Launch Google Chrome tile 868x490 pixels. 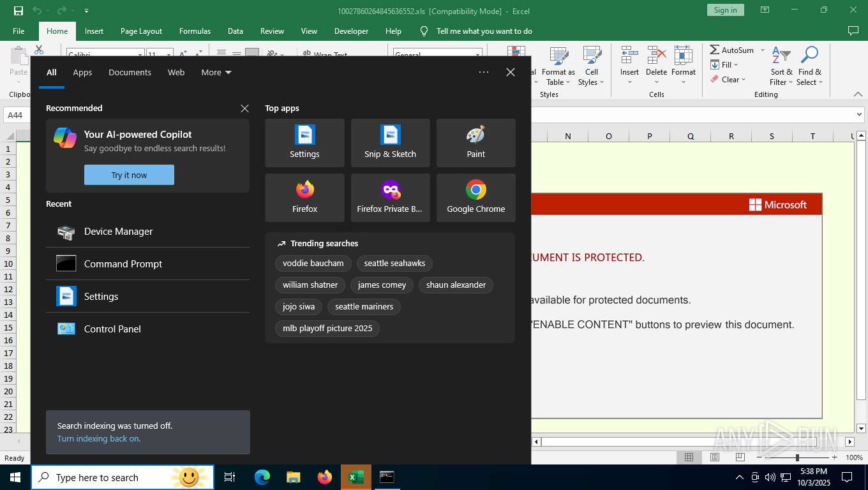(x=475, y=198)
